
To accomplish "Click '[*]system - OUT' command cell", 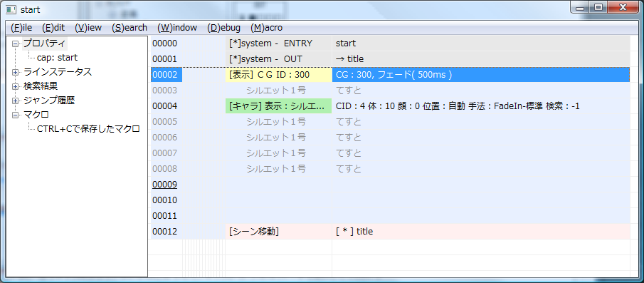I will click(x=278, y=59).
